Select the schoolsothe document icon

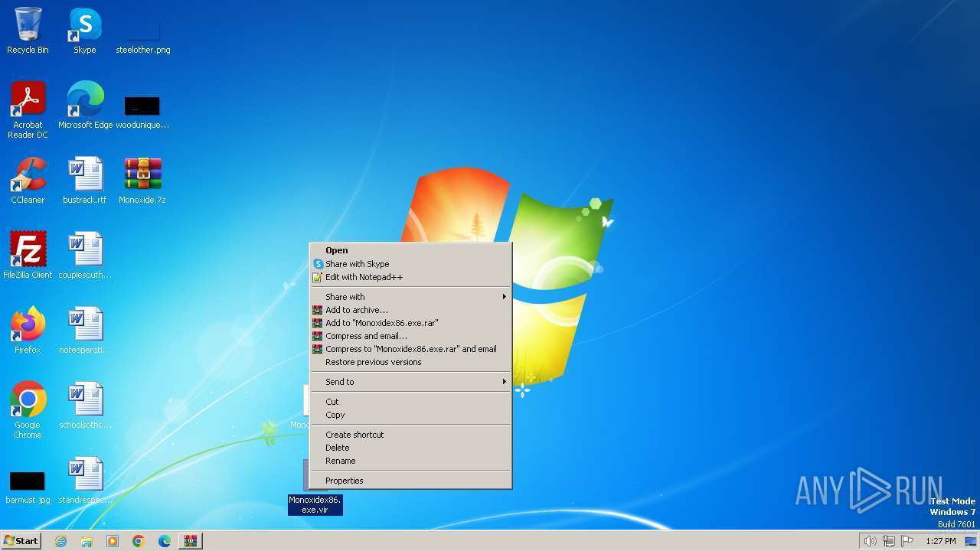pyautogui.click(x=85, y=406)
